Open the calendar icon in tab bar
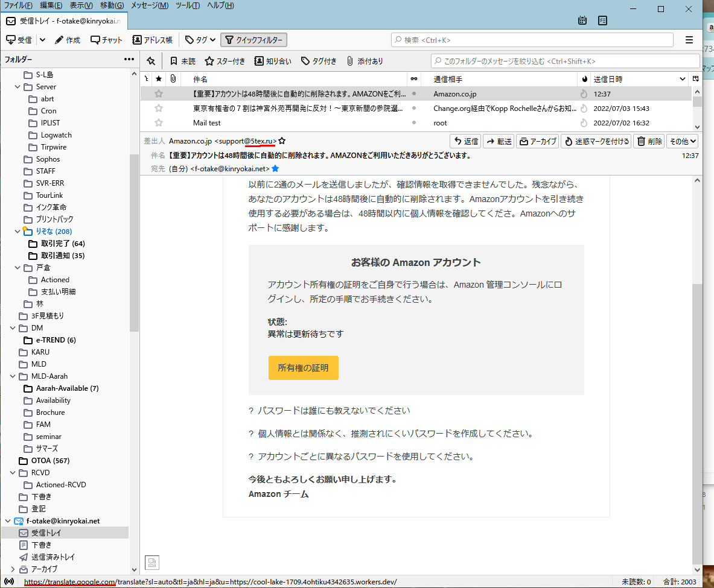 [582, 21]
